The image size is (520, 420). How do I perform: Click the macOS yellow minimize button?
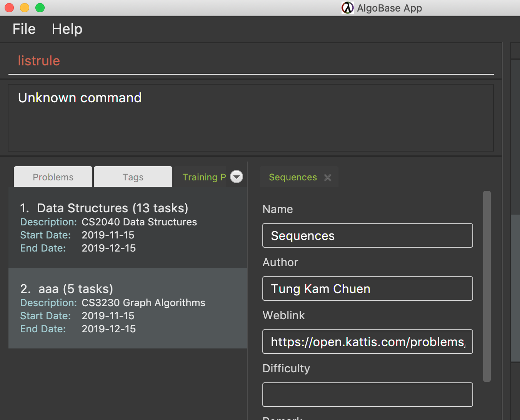pyautogui.click(x=25, y=8)
